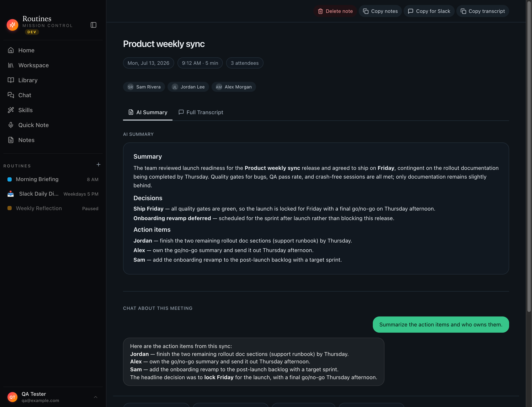Click the Library open-book icon
This screenshot has height=407, width=532.
click(x=11, y=80)
